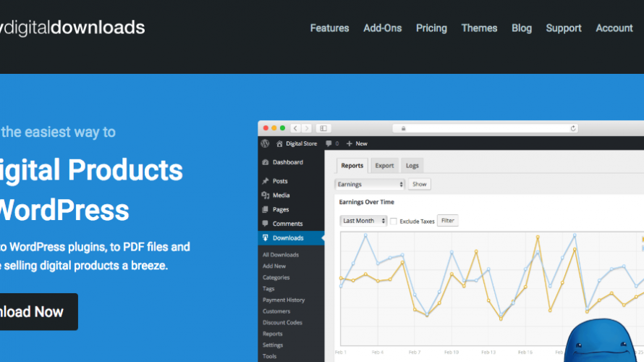Open Payment History submenu item
Image resolution: width=644 pixels, height=362 pixels.
click(x=284, y=300)
